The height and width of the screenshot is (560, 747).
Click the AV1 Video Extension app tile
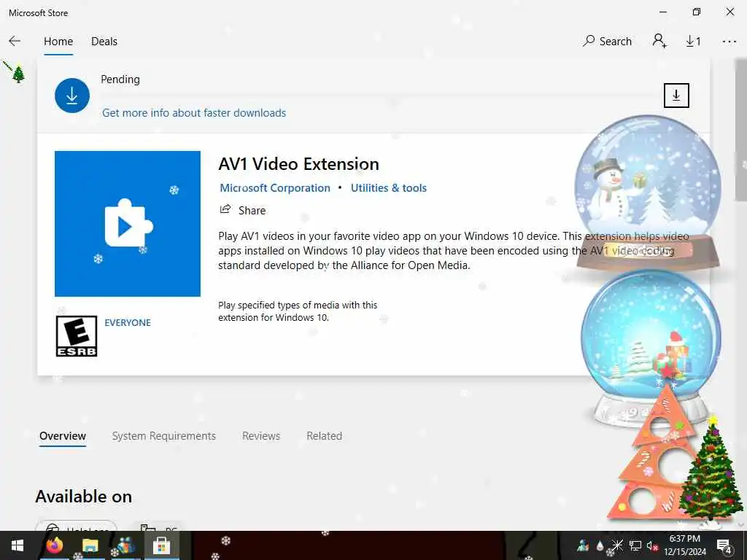pos(128,224)
